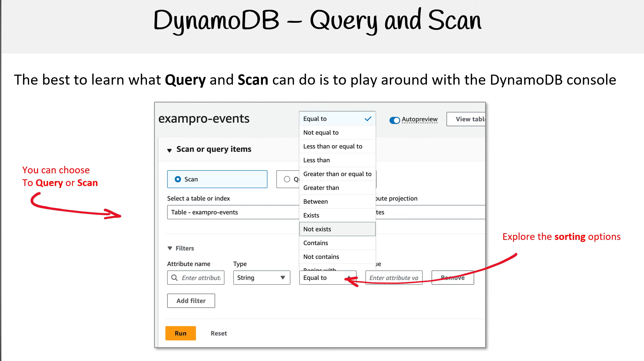644x361 pixels.
Task: Click the Remove filter button
Action: coord(453,278)
